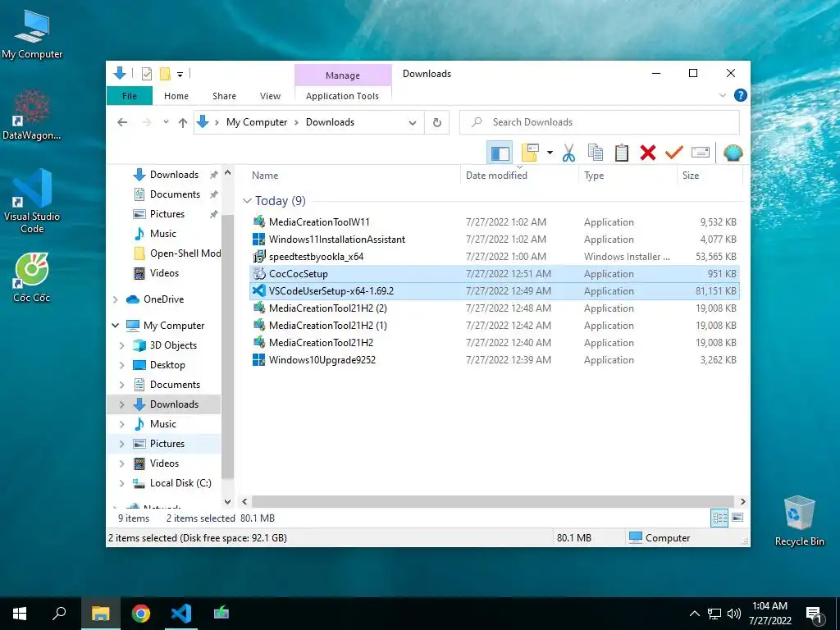Screen dimensions: 840x630
Task: Open the File menu tab
Action: [x=130, y=96]
